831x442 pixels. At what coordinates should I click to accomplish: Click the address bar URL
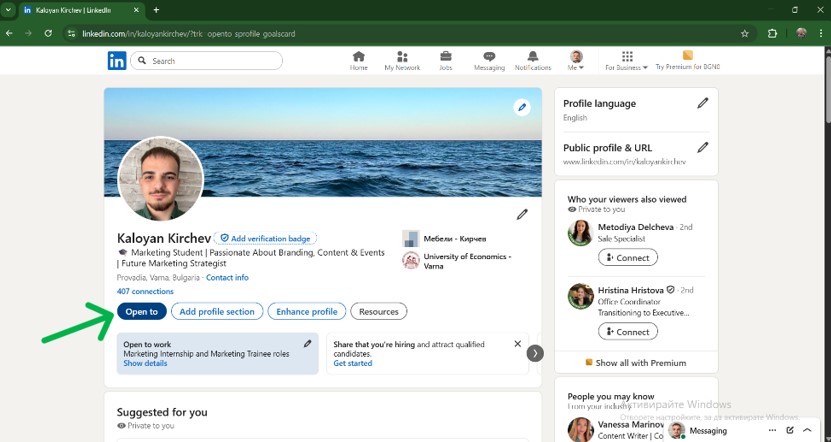[x=189, y=34]
